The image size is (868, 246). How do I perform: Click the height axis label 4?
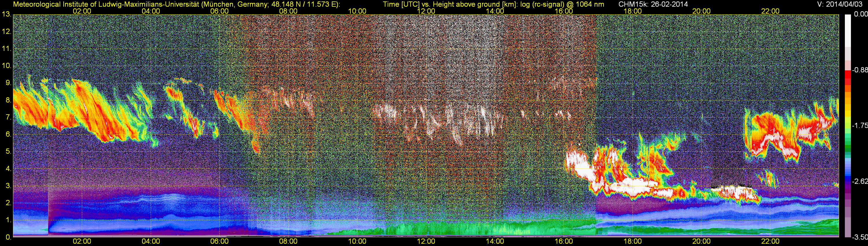tap(8, 168)
